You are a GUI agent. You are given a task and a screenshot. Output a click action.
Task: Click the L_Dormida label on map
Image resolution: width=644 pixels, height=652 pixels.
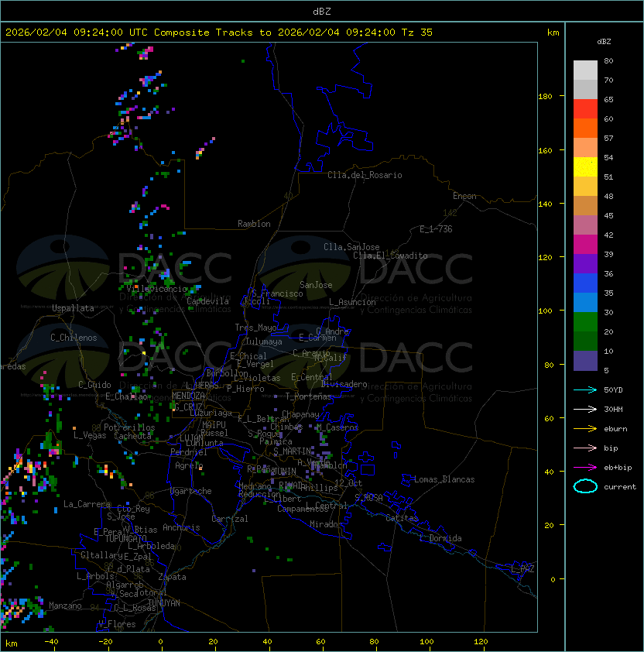click(x=440, y=538)
